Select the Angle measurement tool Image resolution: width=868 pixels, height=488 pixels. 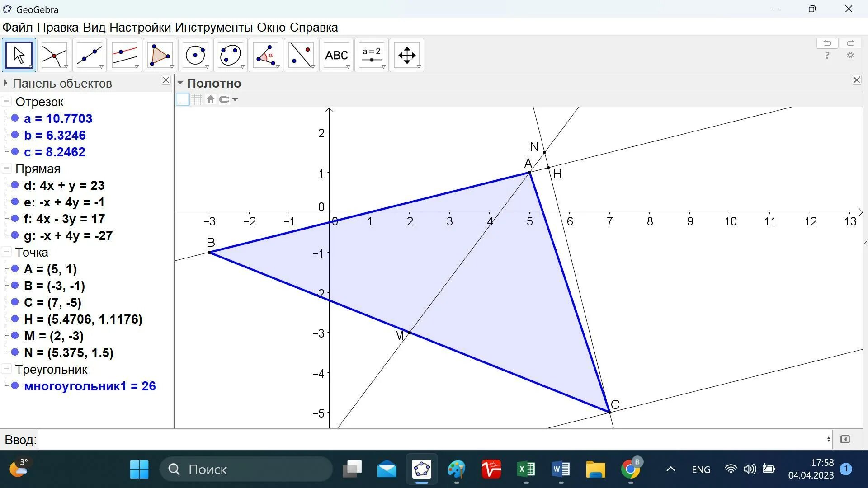(265, 55)
